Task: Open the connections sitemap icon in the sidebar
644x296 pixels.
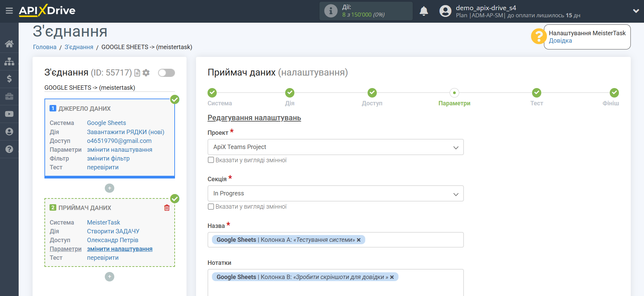Action: (x=9, y=61)
